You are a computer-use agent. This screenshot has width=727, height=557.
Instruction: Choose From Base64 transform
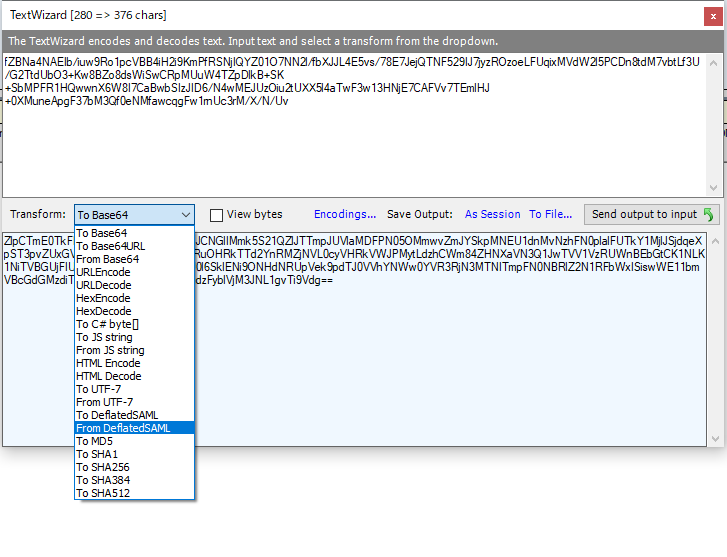(x=134, y=259)
